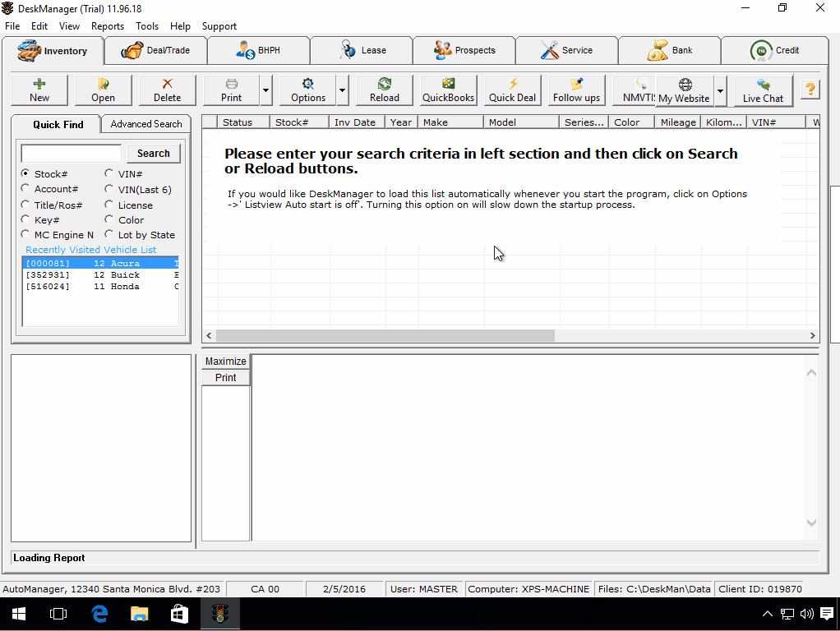Click the list scroll left arrow
The width and height of the screenshot is (840, 631).
coord(209,335)
